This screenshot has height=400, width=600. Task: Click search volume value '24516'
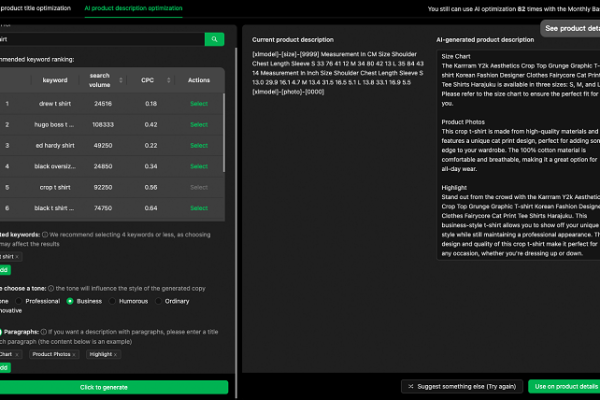(103, 104)
